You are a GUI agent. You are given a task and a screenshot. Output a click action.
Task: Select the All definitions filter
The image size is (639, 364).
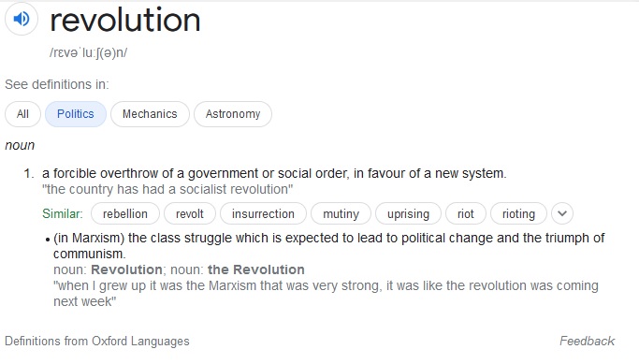tap(22, 114)
